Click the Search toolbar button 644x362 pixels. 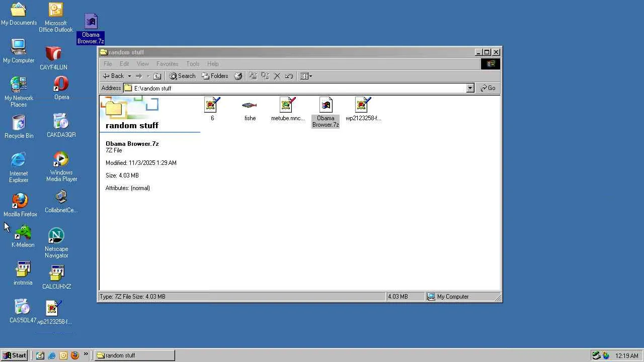[182, 76]
